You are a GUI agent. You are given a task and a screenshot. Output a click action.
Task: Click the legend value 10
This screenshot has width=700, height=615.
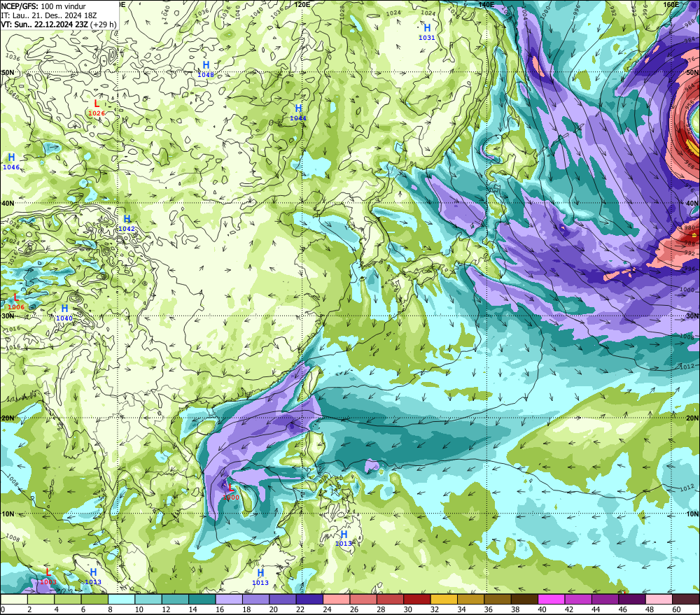[x=139, y=609]
